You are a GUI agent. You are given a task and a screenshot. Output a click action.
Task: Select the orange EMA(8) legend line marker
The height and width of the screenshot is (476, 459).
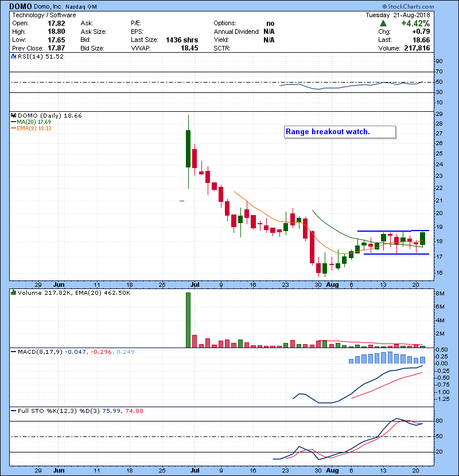pyautogui.click(x=13, y=128)
